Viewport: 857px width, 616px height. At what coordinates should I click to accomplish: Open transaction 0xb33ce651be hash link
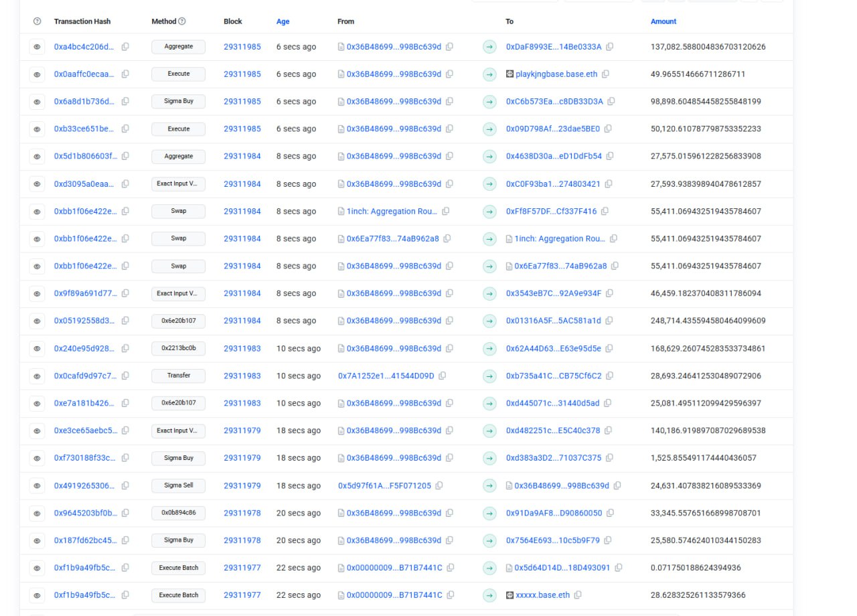pos(84,129)
